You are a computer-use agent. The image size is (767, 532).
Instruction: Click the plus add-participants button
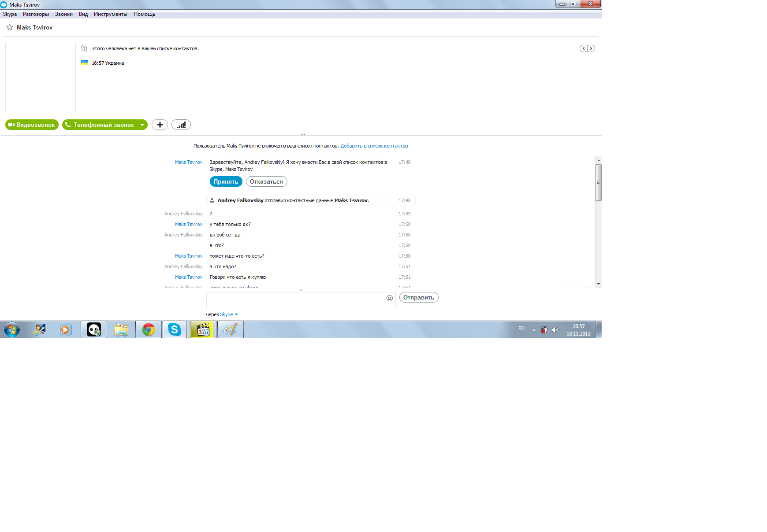160,125
